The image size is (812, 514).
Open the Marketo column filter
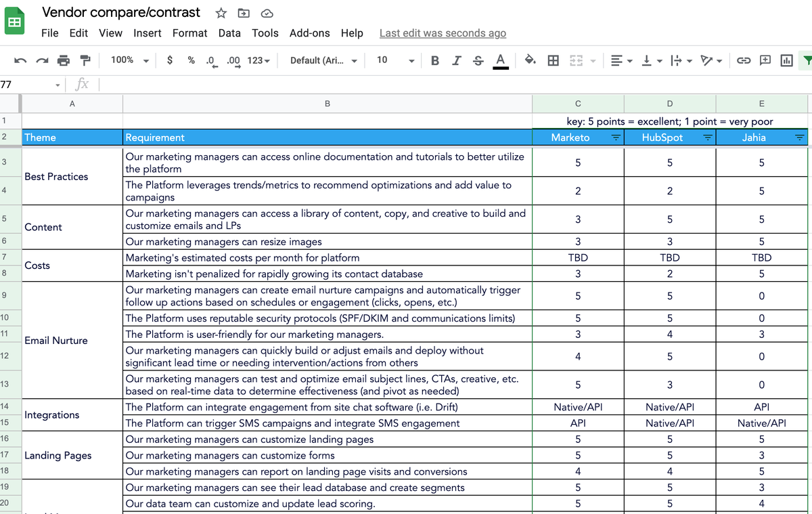[616, 137]
